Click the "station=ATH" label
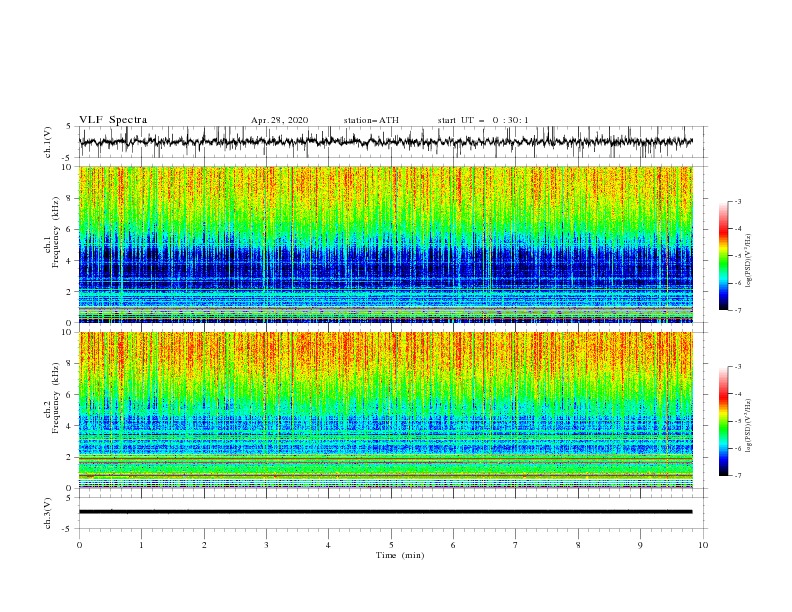The width and height of the screenshot is (792, 612). (x=371, y=120)
